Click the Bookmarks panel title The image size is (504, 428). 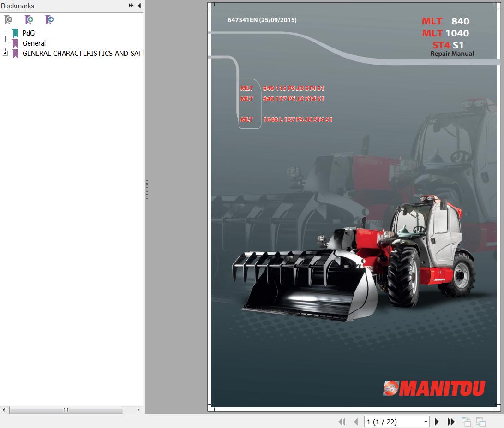[18, 6]
